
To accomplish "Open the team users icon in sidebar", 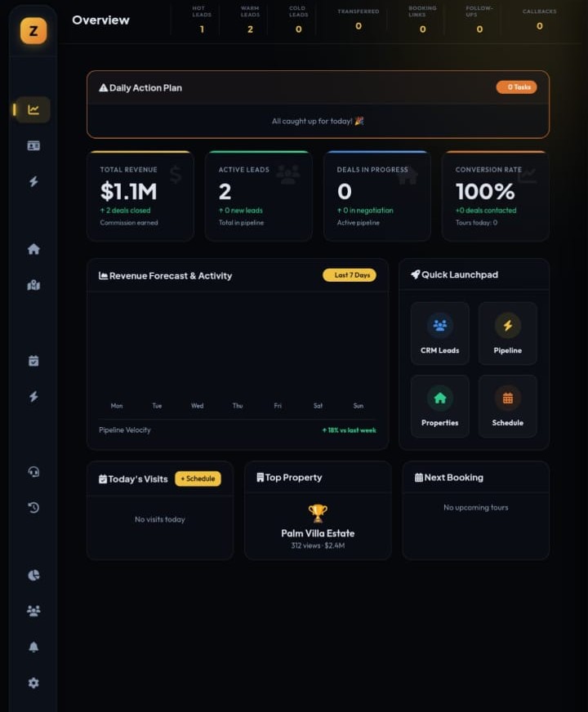I will coord(33,611).
